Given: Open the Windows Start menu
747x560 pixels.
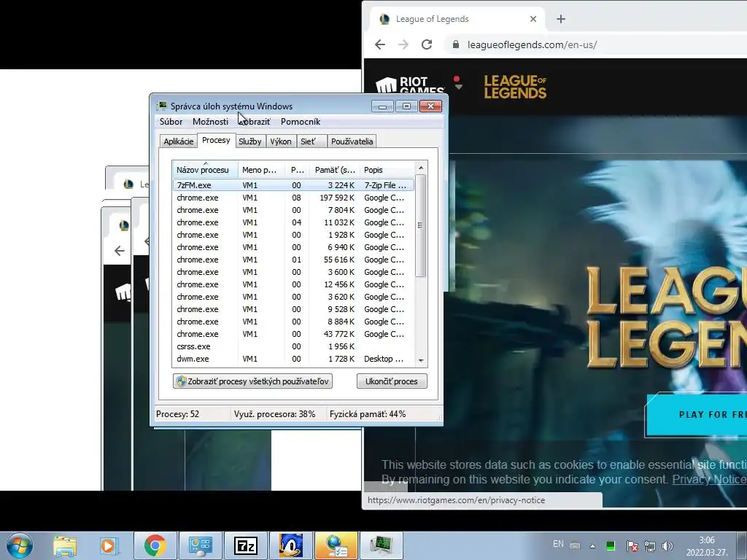Looking at the screenshot, I should point(19,545).
